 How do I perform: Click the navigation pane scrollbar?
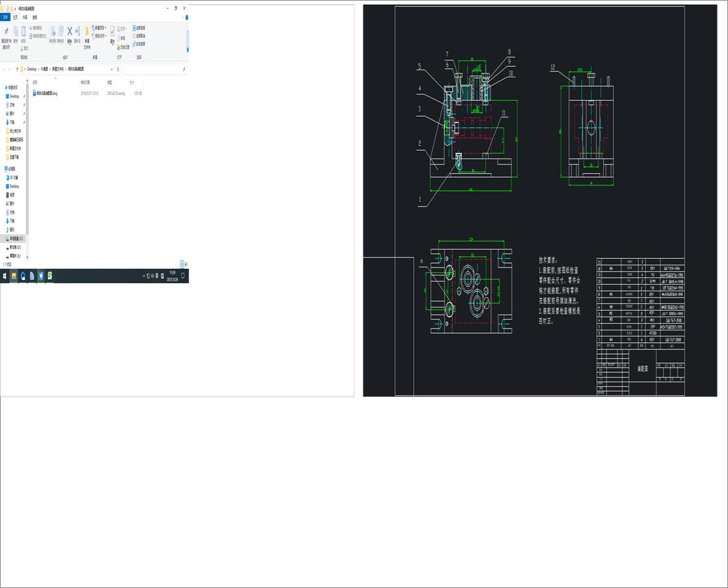pos(28,158)
